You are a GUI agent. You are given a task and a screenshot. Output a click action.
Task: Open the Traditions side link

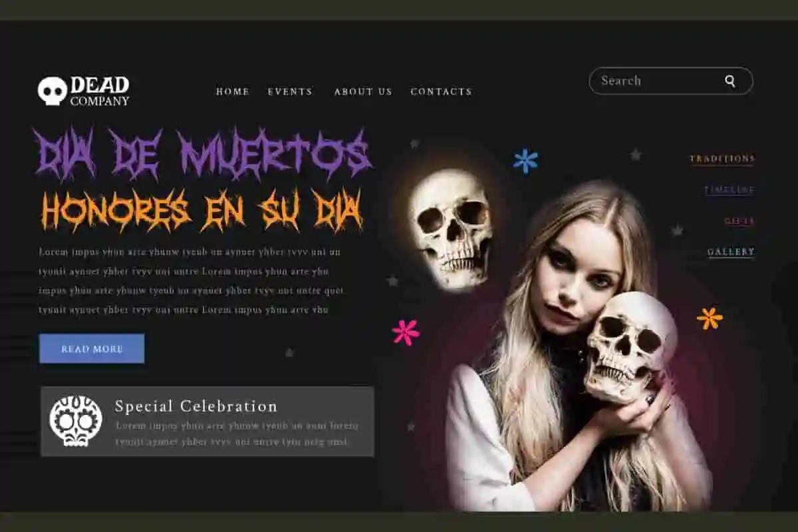tap(722, 159)
